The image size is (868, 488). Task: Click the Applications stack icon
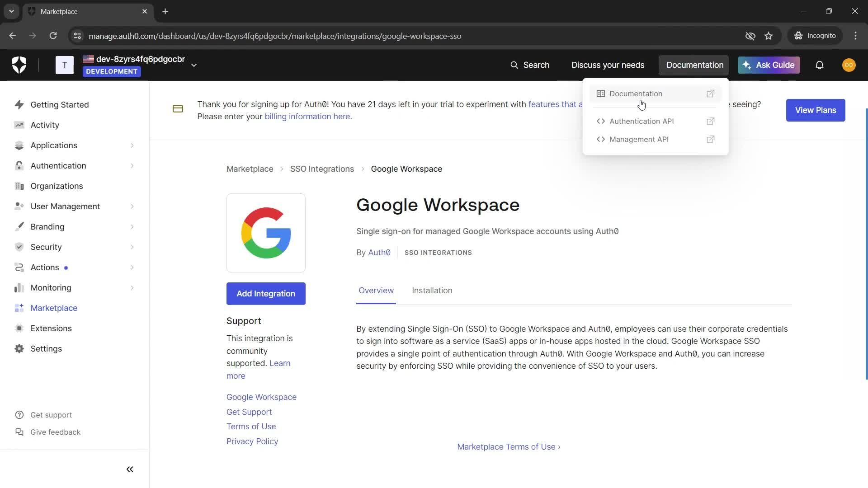[x=19, y=145]
